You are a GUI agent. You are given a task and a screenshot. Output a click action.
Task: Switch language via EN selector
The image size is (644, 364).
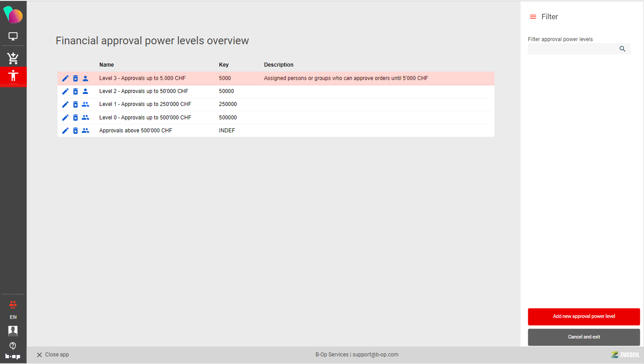[x=13, y=317]
